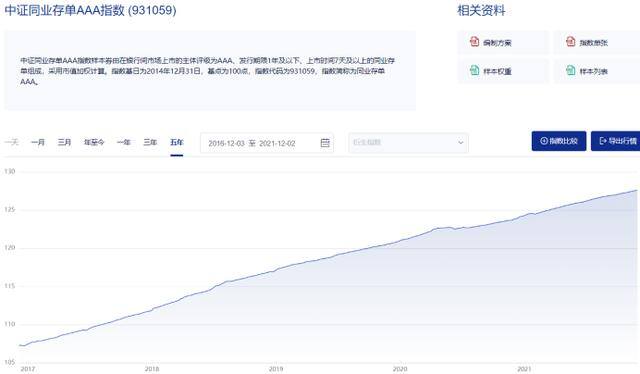Screen dimensions: 640x374
Task: Click the 125 y-axis label
Action: (10, 209)
